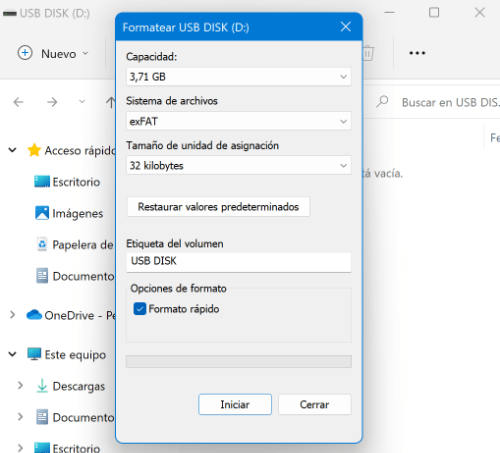Click the up arrow to parent folder
The image size is (500, 453).
110,102
